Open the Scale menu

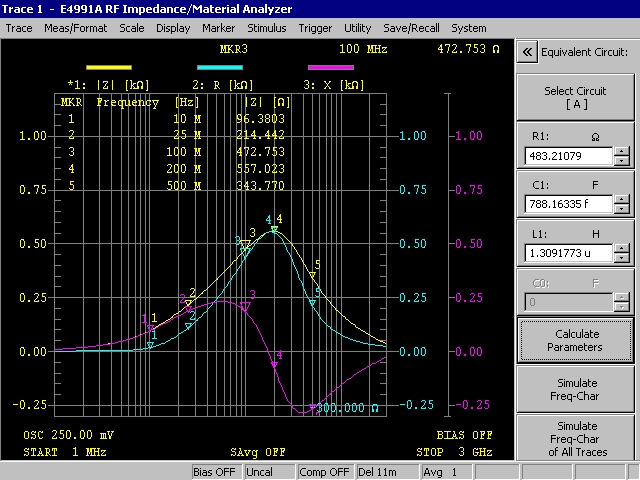point(131,28)
